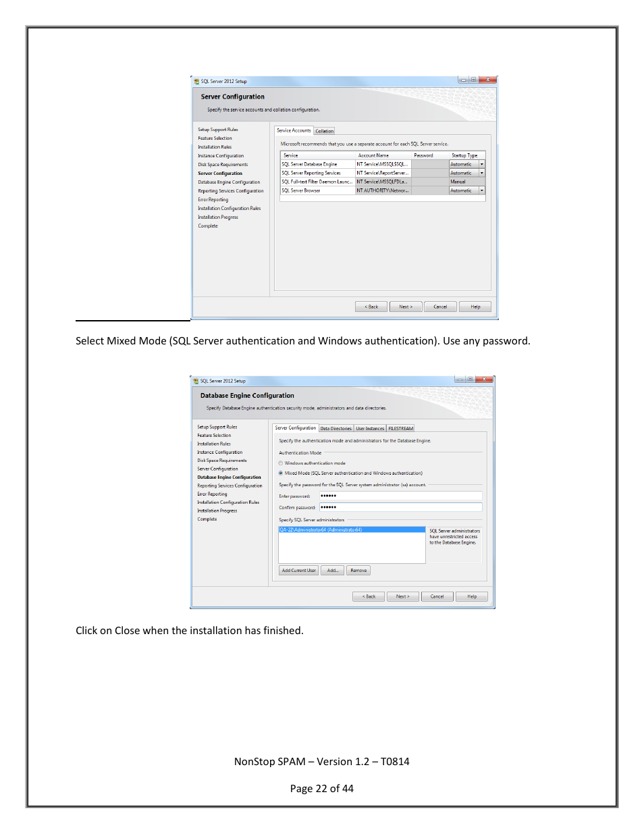Click SQL Server setup icon in Server Configuration title bar
The width and height of the screenshot is (644, 834).
point(196,81)
